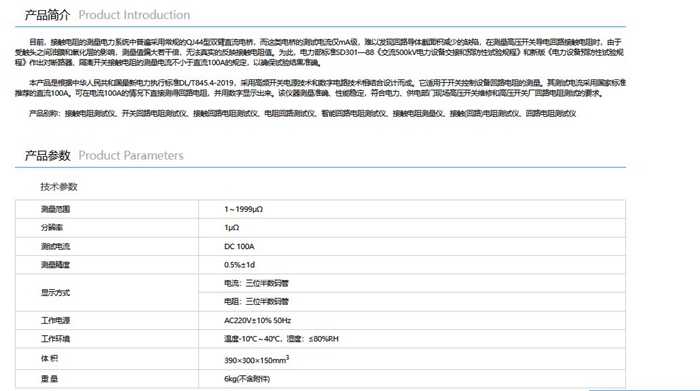The width and height of the screenshot is (700, 391).
Task: Click the 显示方式 table cell
Action: click(x=107, y=292)
